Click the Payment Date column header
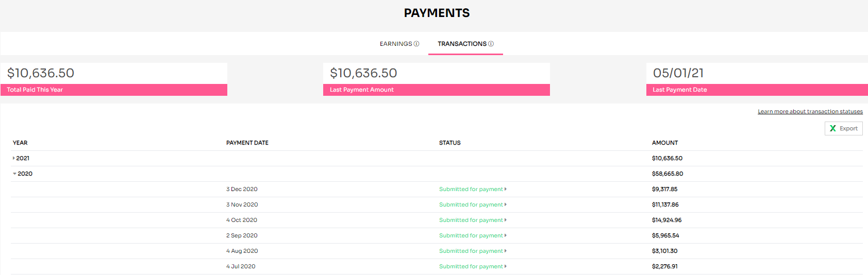This screenshot has height=275, width=868. tap(247, 143)
